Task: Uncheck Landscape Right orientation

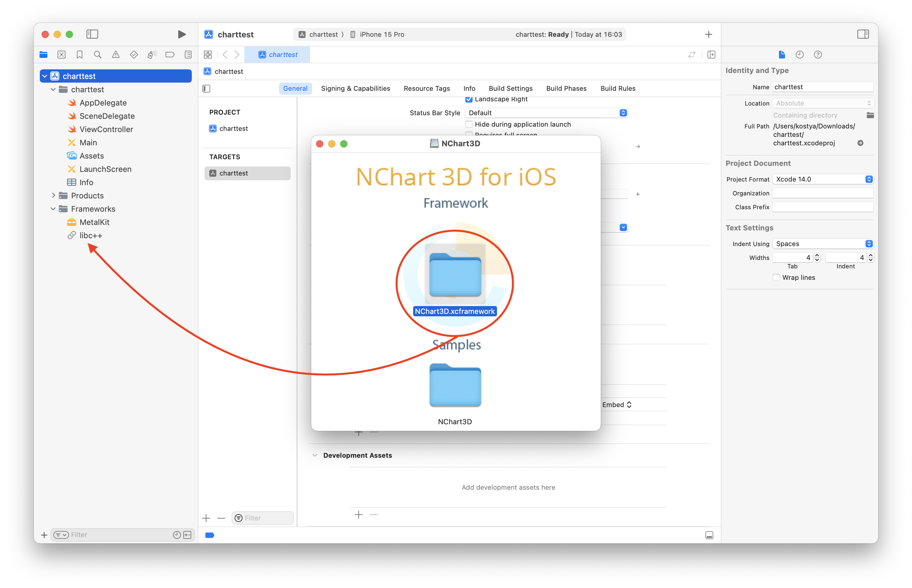Action: tap(469, 99)
